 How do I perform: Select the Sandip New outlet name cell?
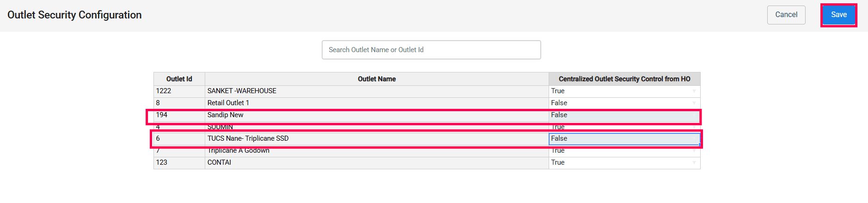click(x=377, y=115)
